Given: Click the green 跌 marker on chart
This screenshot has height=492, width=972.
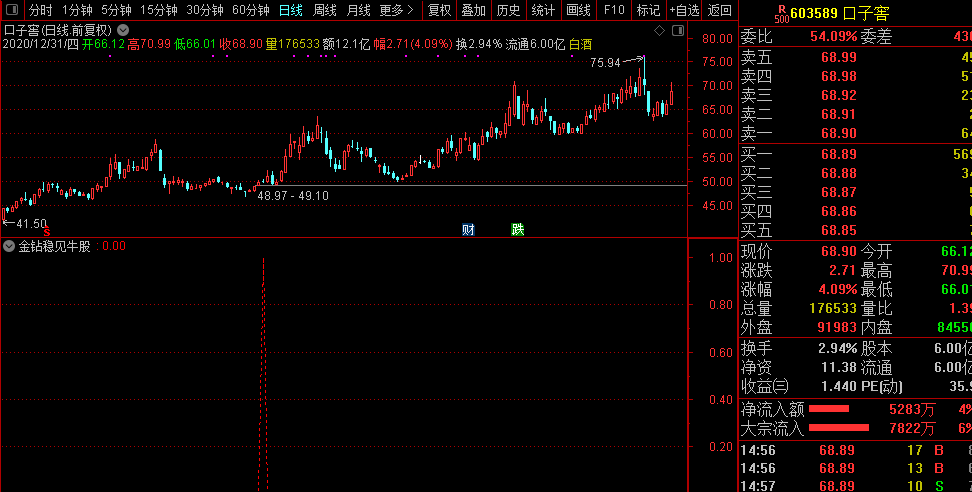Looking at the screenshot, I should [518, 229].
